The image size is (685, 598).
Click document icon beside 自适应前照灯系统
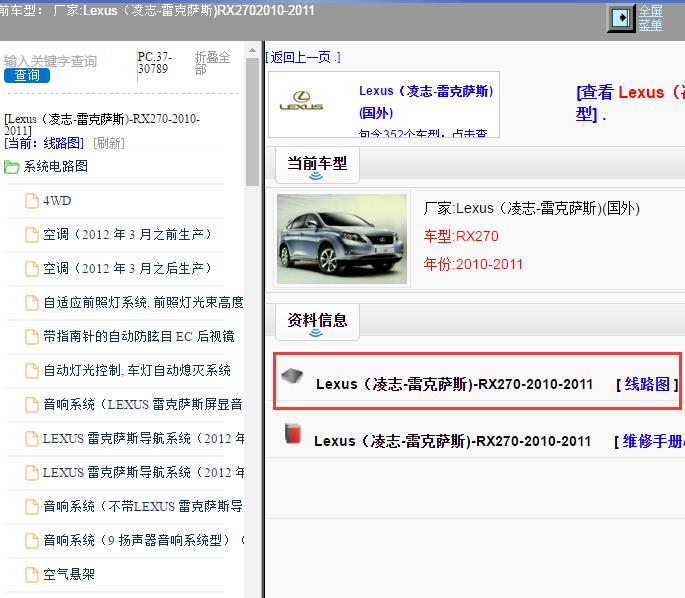tap(31, 303)
